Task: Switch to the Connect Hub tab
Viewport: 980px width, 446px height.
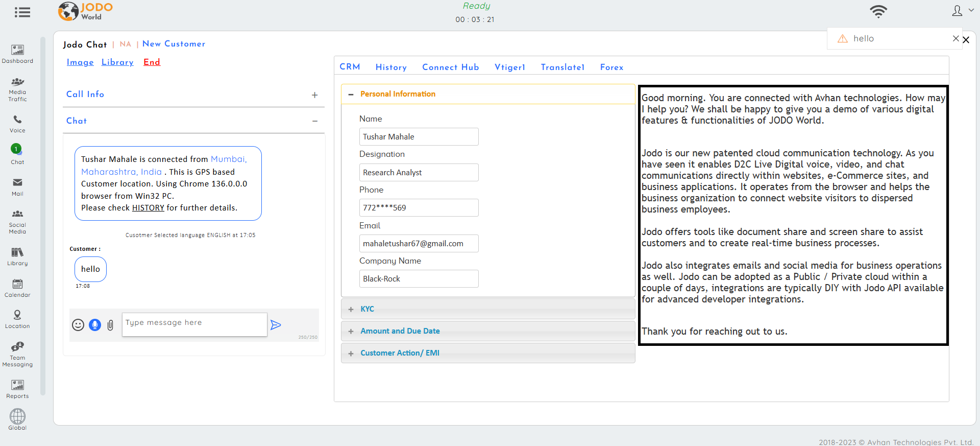Action: pos(450,67)
